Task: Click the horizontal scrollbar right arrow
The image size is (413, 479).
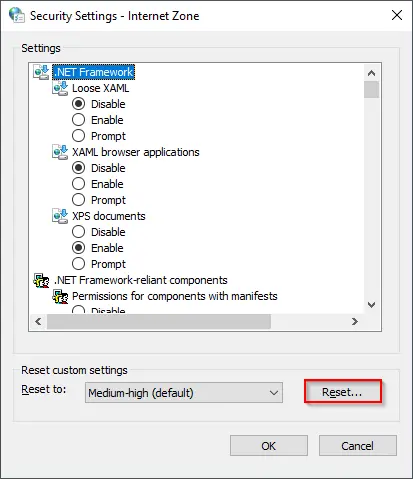Action: [355, 322]
